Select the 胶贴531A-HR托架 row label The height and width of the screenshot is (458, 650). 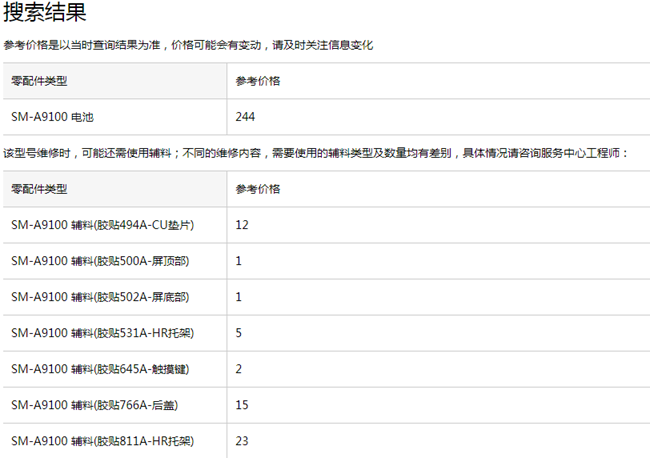102,333
